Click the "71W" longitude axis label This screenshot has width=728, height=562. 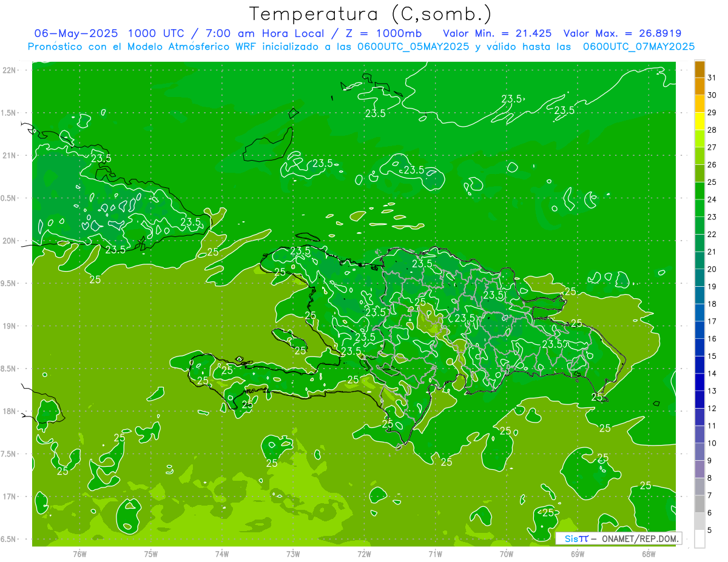click(435, 554)
